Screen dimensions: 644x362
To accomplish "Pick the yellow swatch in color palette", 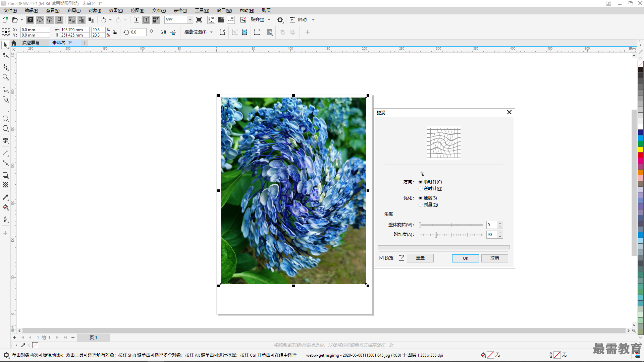I will pos(640,149).
